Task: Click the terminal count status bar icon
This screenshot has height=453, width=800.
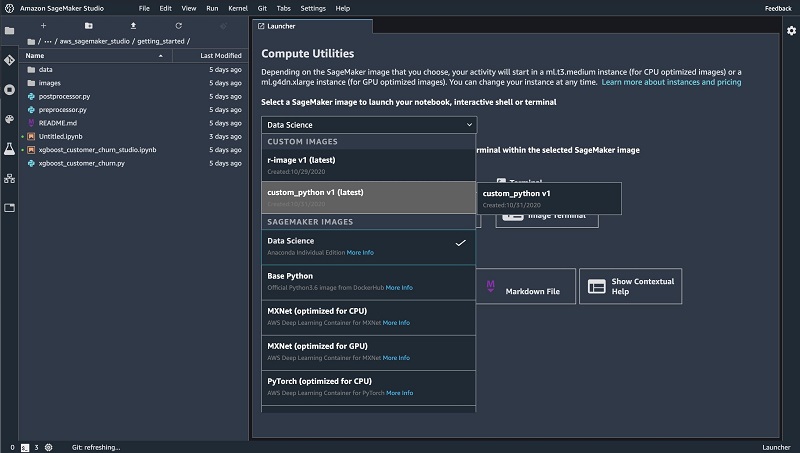Action: tap(25, 447)
